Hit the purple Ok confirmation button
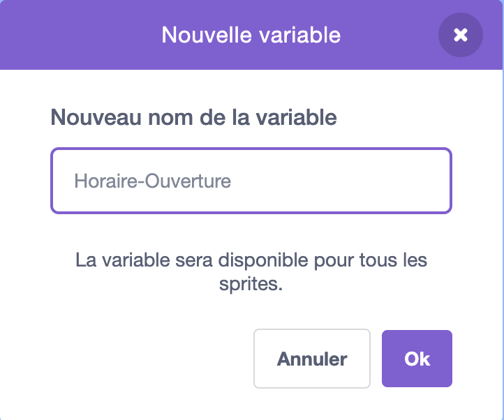 coord(417,359)
